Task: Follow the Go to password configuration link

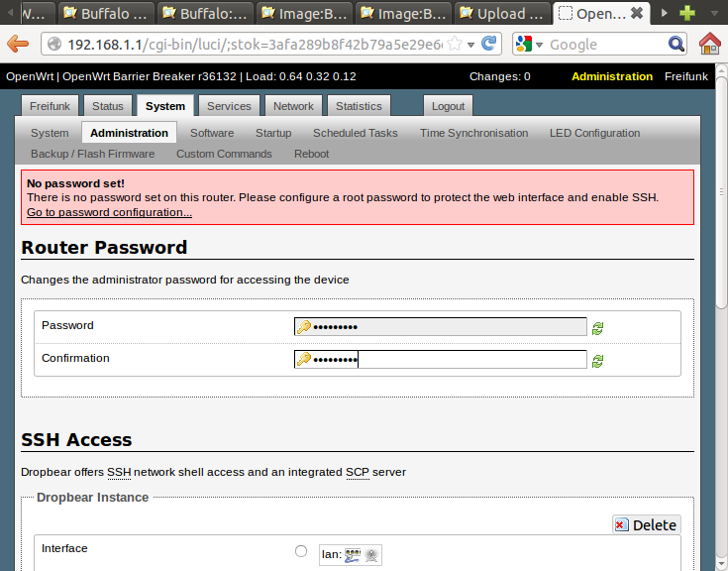Action: [110, 212]
